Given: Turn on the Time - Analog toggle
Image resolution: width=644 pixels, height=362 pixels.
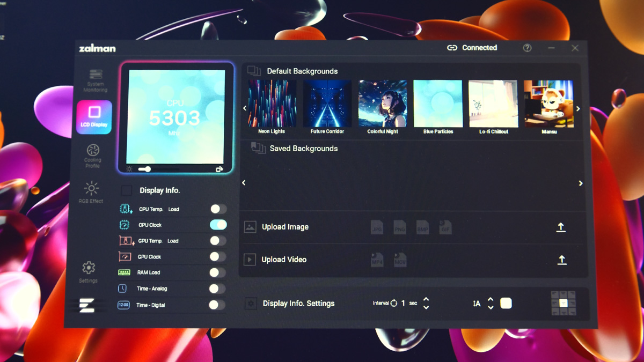Looking at the screenshot, I should 217,289.
